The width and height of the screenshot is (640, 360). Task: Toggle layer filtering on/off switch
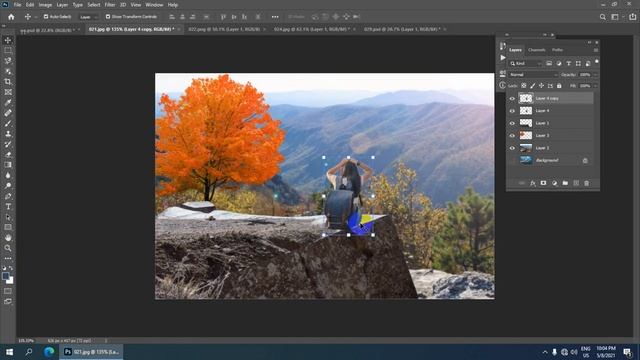tap(597, 62)
